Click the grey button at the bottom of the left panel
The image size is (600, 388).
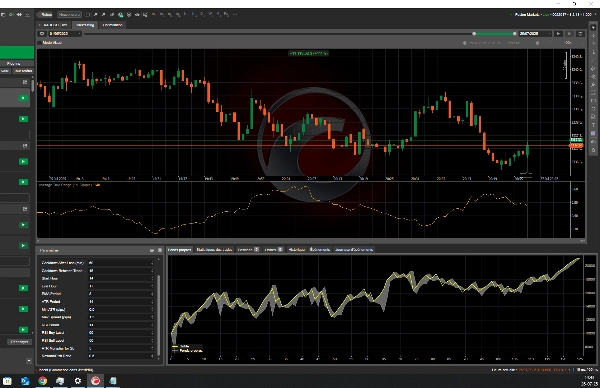(x=20, y=342)
